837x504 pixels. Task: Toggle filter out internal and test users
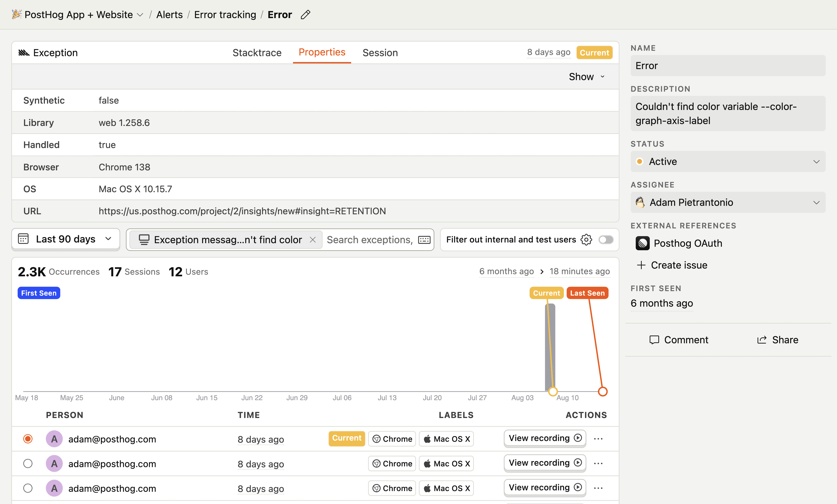[606, 240]
